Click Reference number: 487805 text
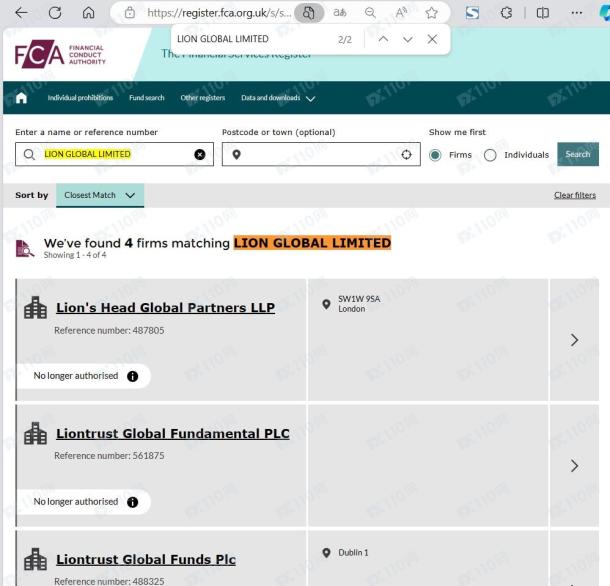This screenshot has height=586, width=610. pos(109,330)
